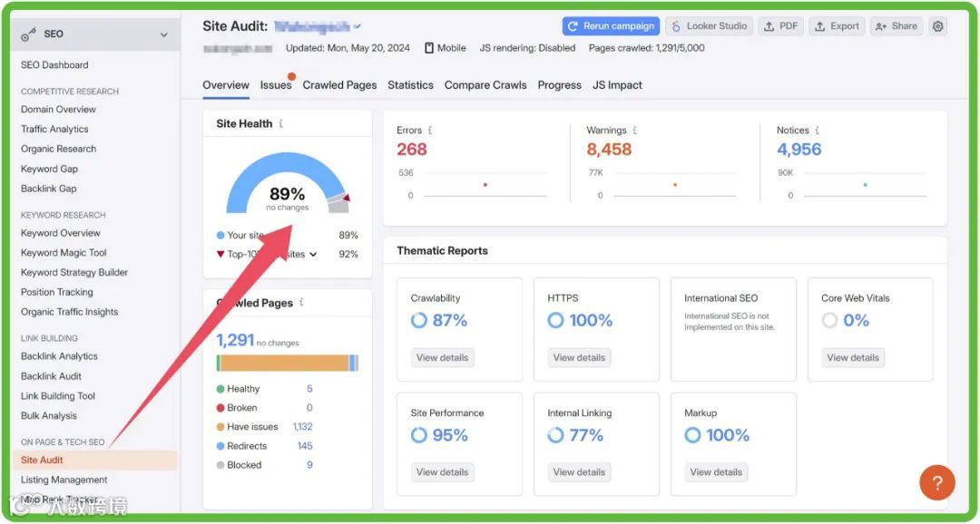
Task: Open Organic Research in sidebar
Action: pos(58,149)
